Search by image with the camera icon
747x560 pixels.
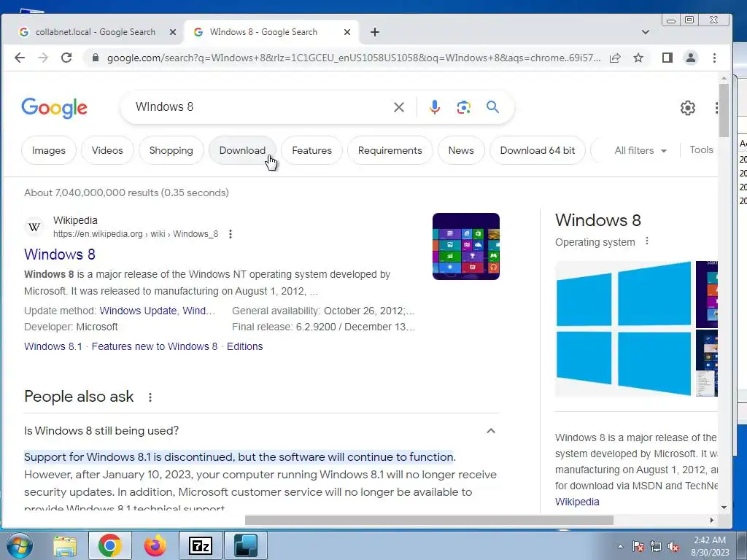463,107
